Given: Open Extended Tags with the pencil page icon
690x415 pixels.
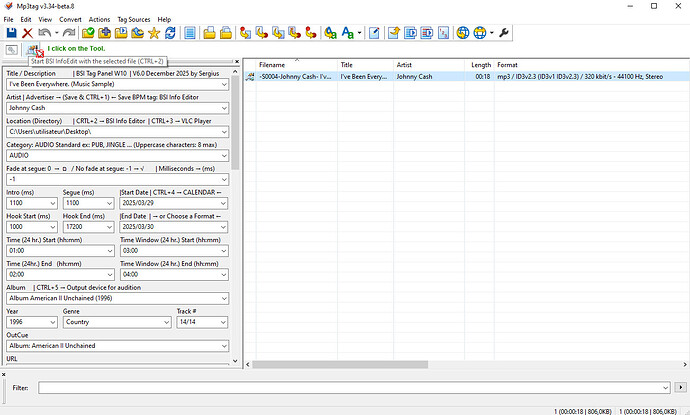Looking at the screenshot, I should 374,33.
